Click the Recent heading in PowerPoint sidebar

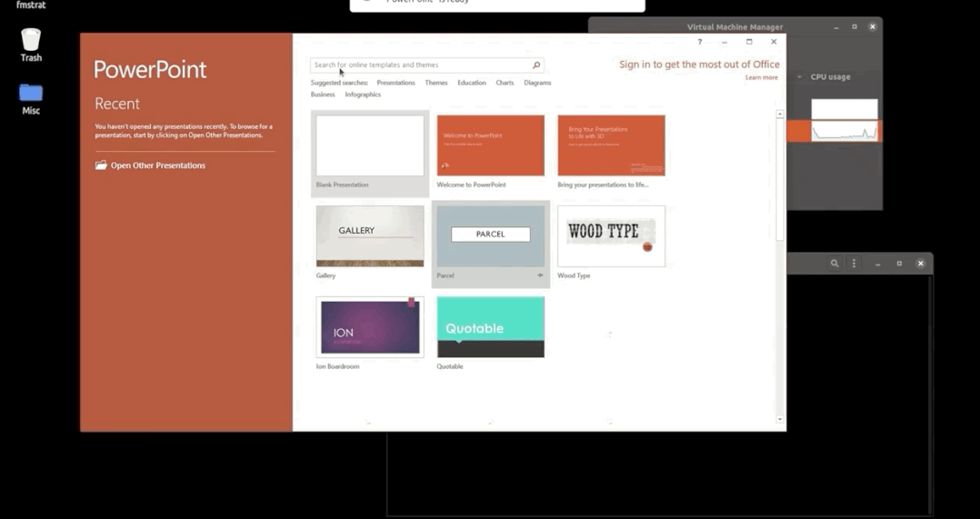(x=117, y=104)
